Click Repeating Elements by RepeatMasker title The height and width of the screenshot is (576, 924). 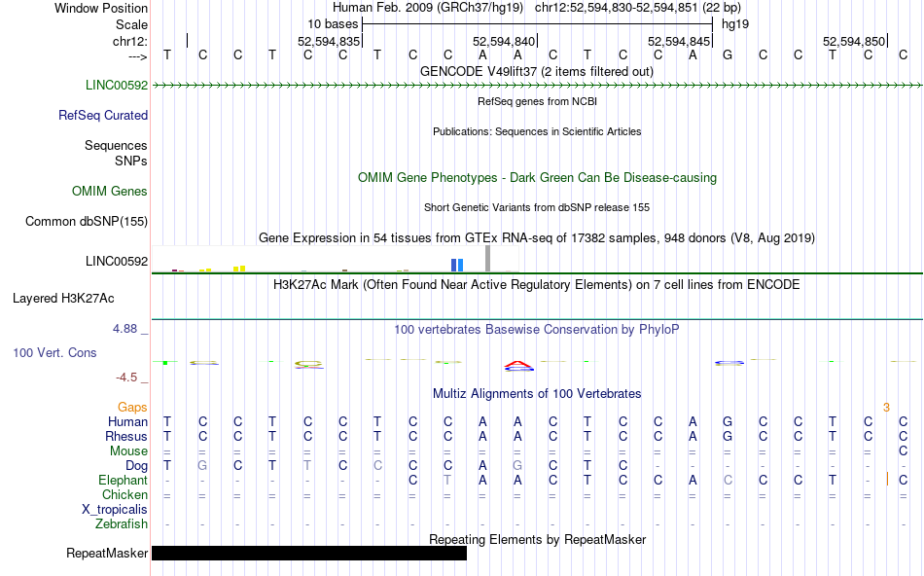coord(538,539)
